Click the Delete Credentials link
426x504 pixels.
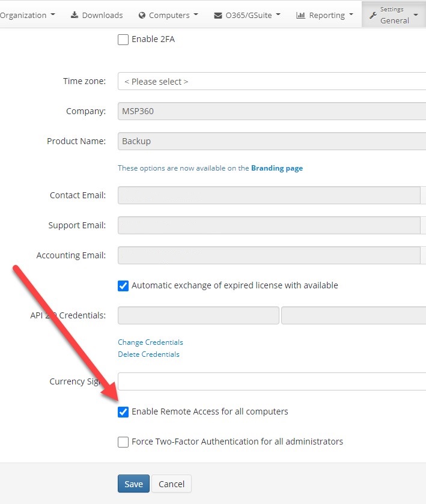click(148, 354)
